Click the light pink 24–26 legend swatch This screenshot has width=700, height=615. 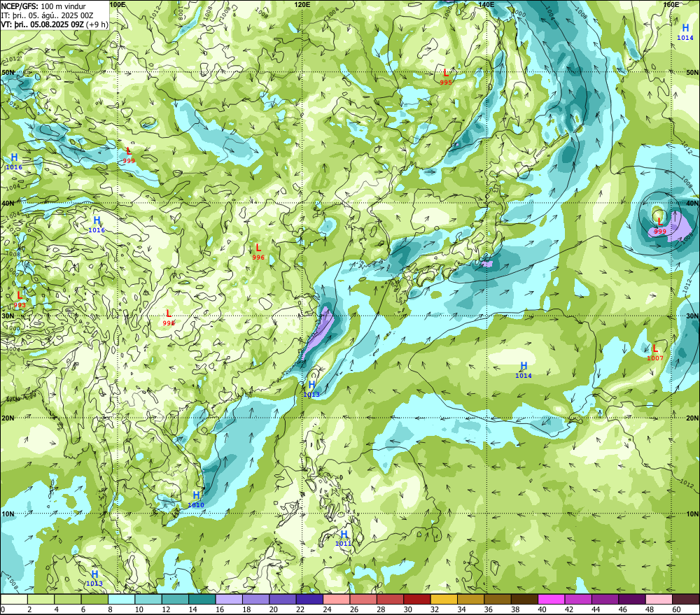click(x=337, y=599)
